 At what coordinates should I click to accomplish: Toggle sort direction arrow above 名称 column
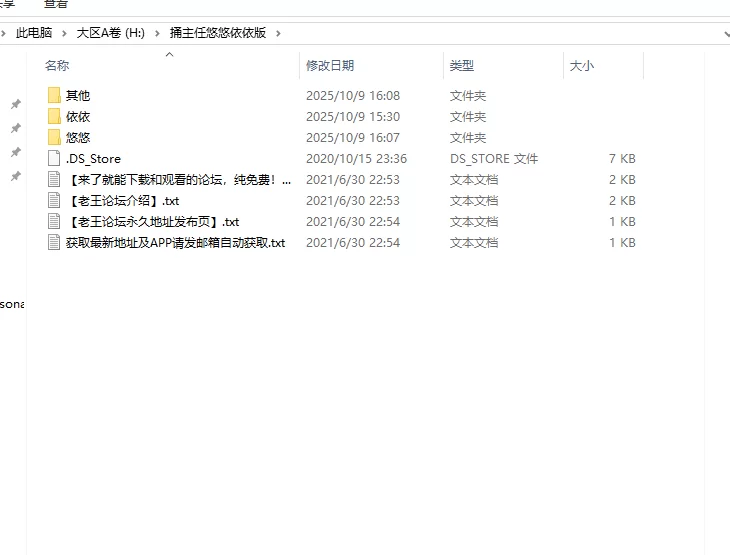pos(169,54)
